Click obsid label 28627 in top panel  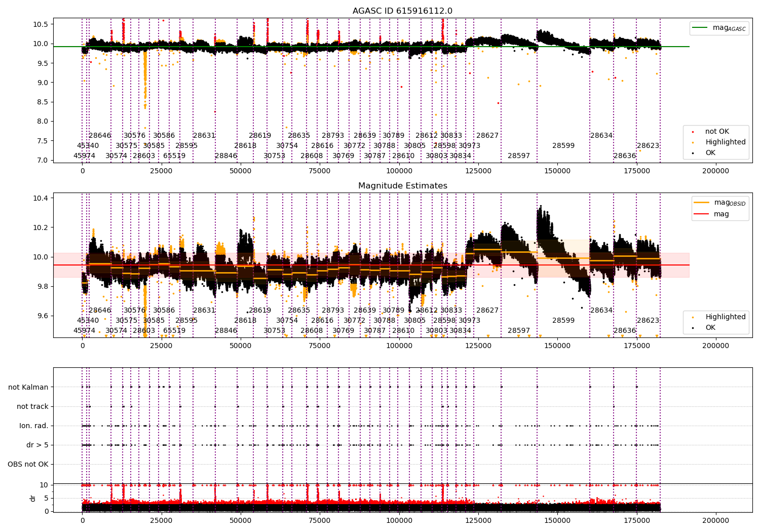(x=487, y=135)
